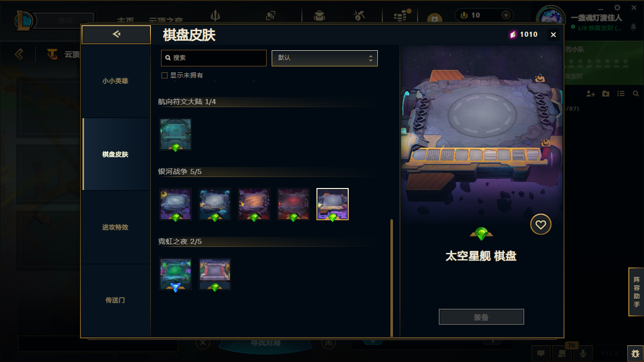Switch to the 进攻特效 tab
Screen dimensions: 644x362
click(x=115, y=227)
